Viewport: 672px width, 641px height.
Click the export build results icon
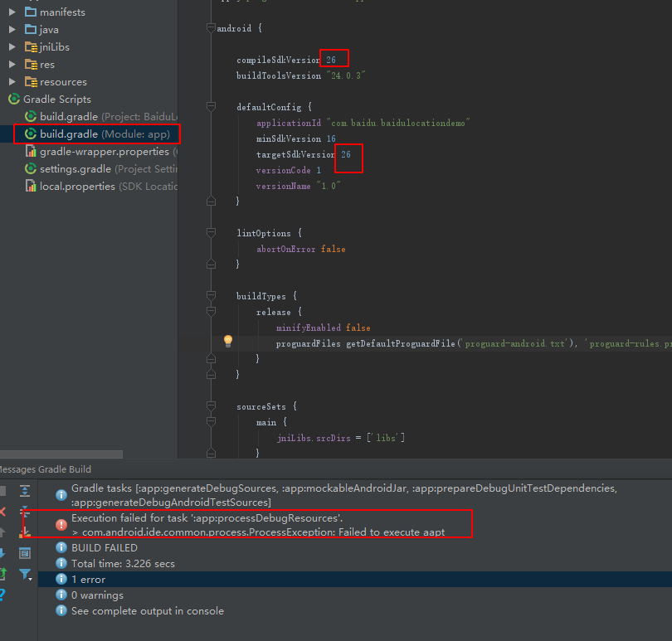click(25, 532)
